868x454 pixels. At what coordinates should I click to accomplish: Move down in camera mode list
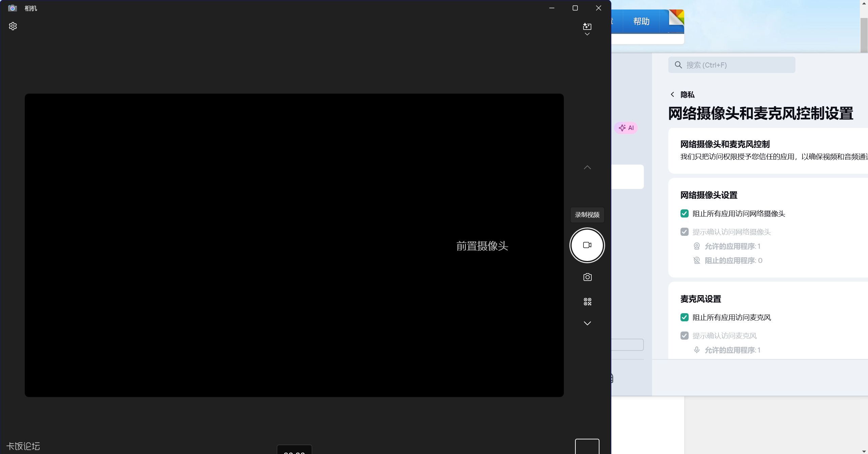[587, 323]
